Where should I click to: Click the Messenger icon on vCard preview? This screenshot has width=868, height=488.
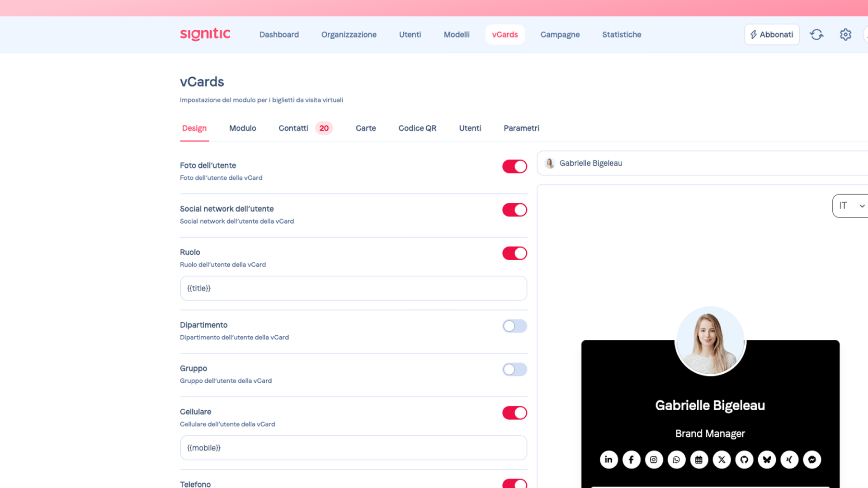[812, 460]
